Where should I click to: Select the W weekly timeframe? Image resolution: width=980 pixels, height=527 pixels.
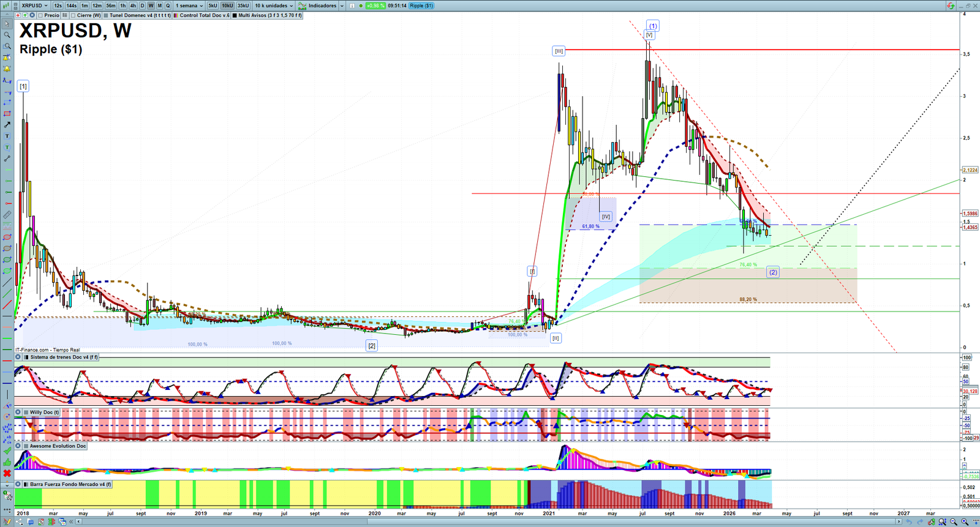151,6
